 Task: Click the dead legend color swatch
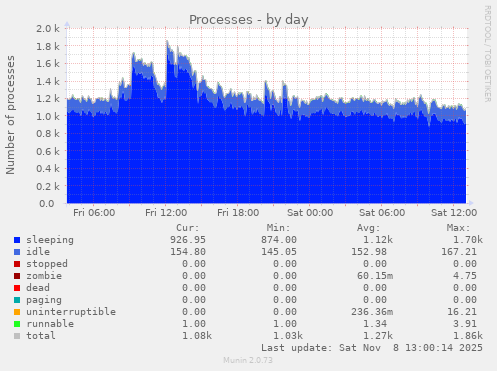tap(17, 288)
